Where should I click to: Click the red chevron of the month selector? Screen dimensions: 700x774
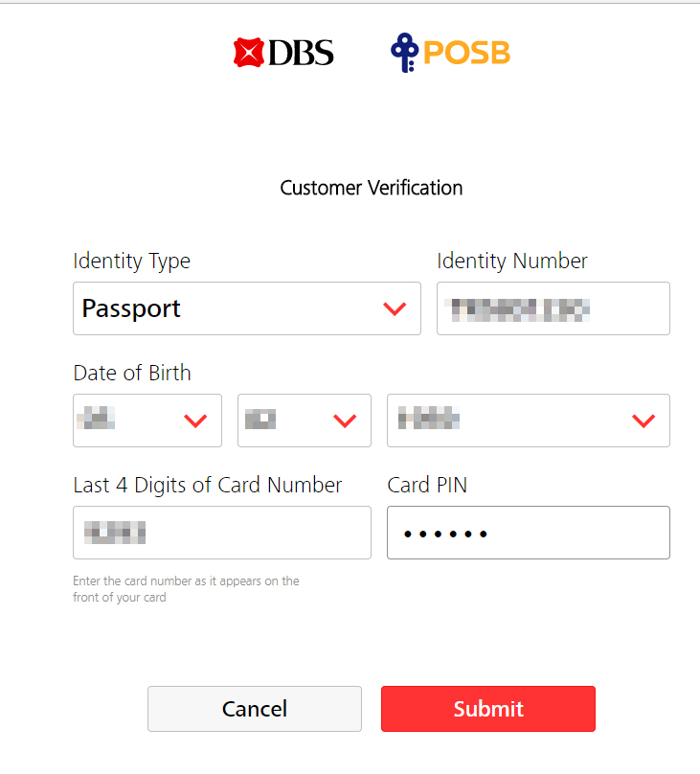(345, 421)
